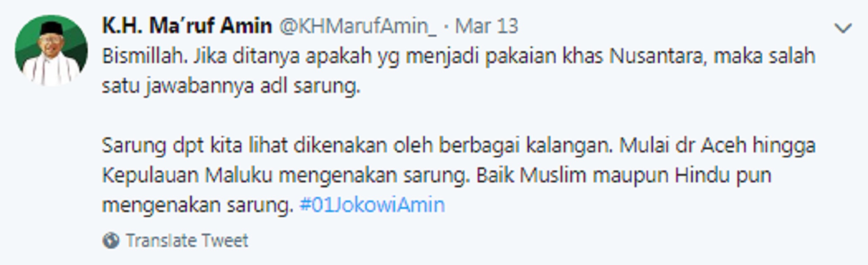The image size is (868, 265).
Task: Click the Translate Tweet text
Action: click(x=187, y=241)
